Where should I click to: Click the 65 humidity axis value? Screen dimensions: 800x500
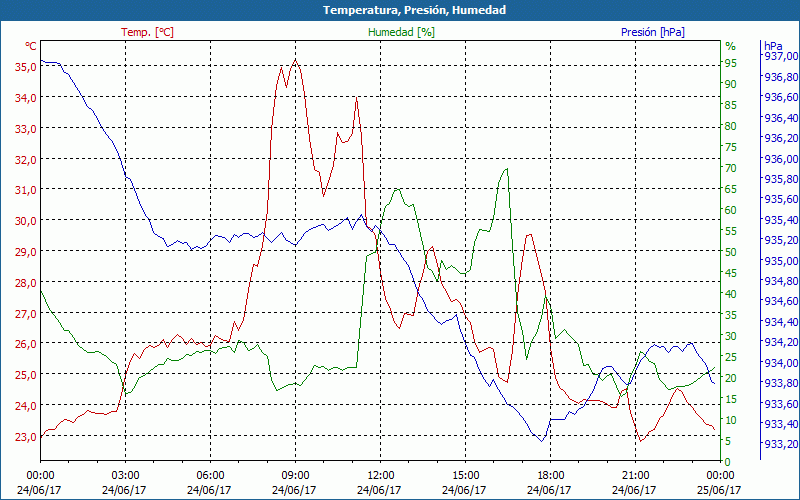pyautogui.click(x=731, y=189)
